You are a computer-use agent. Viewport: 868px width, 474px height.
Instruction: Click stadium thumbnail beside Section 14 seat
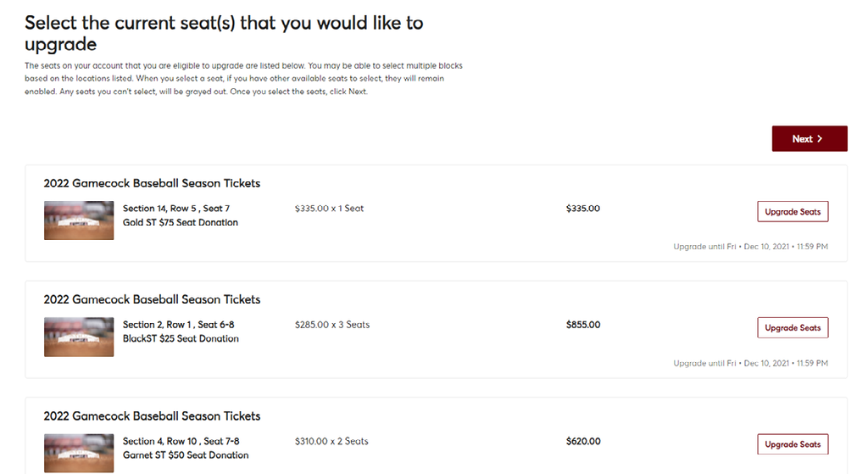[79, 220]
